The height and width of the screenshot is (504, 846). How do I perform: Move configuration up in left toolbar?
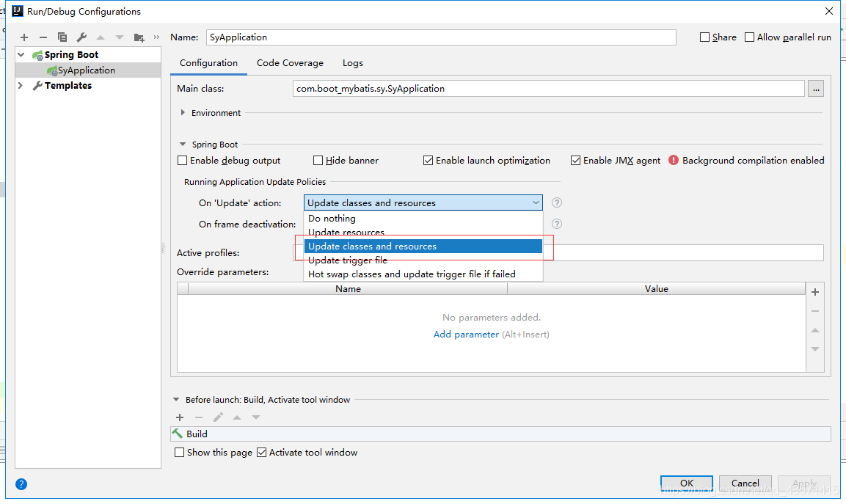(x=101, y=37)
